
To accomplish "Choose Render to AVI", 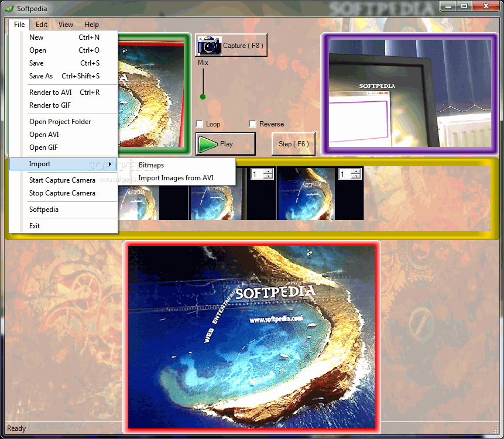I will click(x=64, y=92).
